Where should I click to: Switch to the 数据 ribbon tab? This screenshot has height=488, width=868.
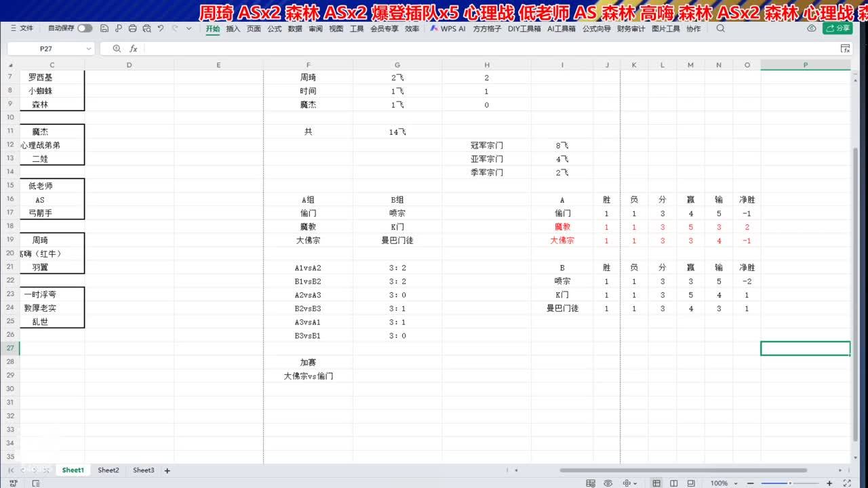pos(295,29)
